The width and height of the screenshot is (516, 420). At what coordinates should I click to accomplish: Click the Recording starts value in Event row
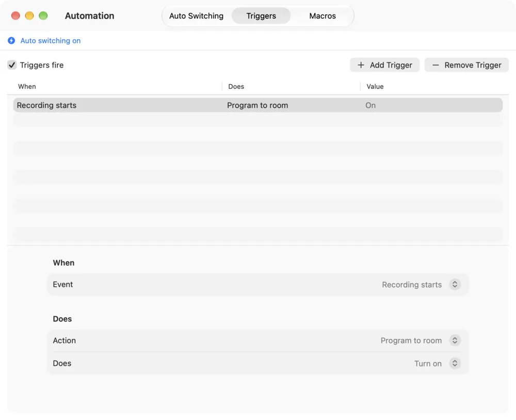point(412,285)
